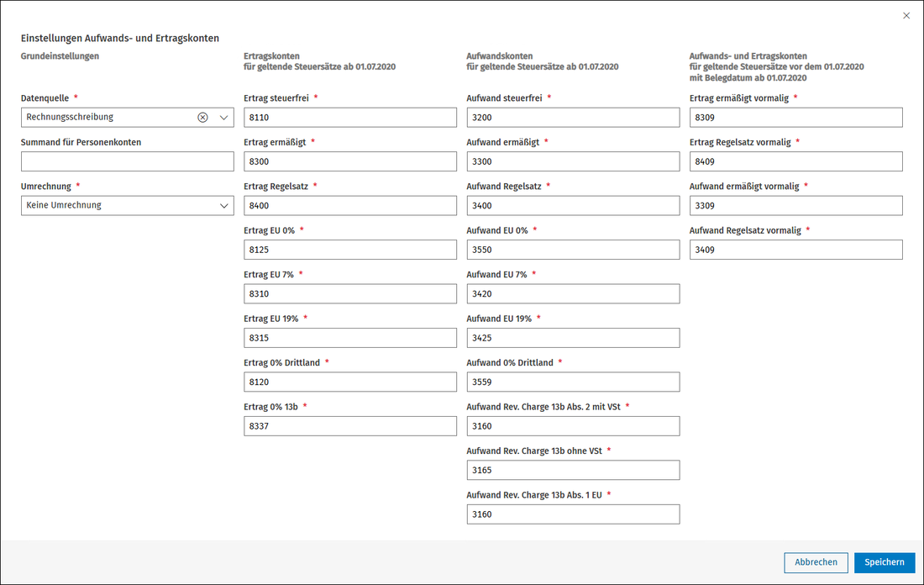The image size is (924, 585).
Task: Click the Ertrag 0% 13b field
Action: (350, 426)
